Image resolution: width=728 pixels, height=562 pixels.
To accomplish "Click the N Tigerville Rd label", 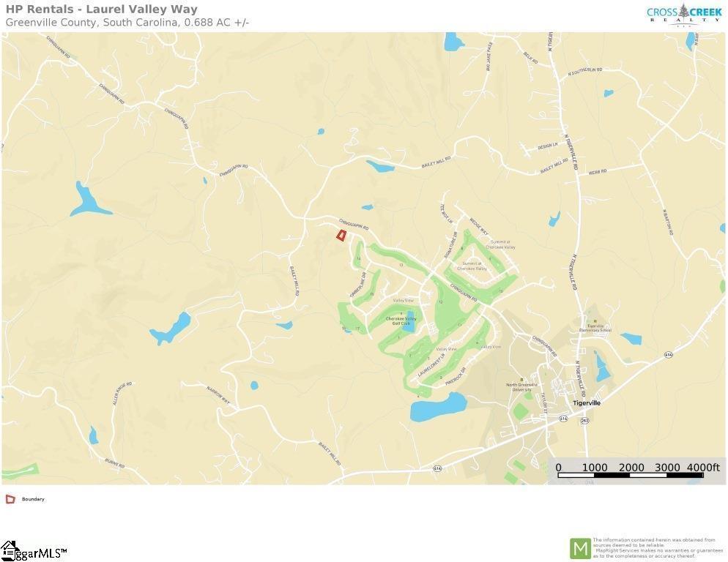I will click(571, 151).
